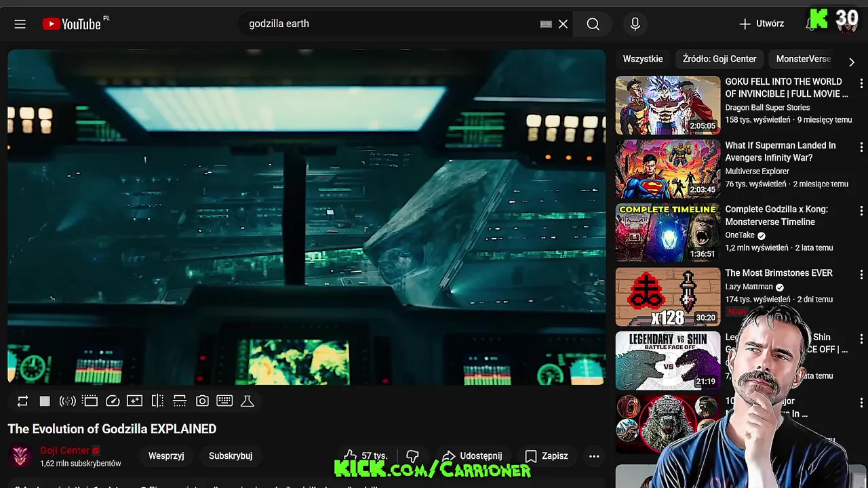Image resolution: width=868 pixels, height=488 pixels.
Task: Click the '30:20' duration badge
Action: (705, 317)
